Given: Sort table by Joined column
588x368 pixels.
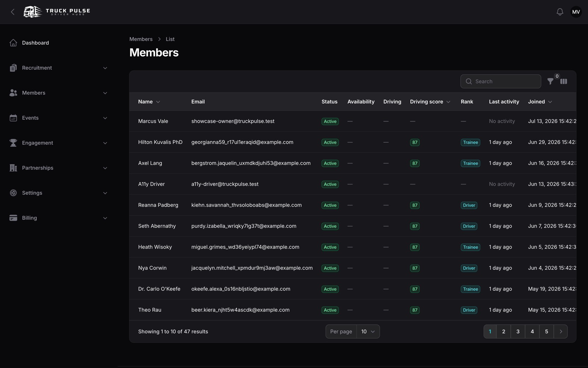Looking at the screenshot, I should pyautogui.click(x=540, y=102).
